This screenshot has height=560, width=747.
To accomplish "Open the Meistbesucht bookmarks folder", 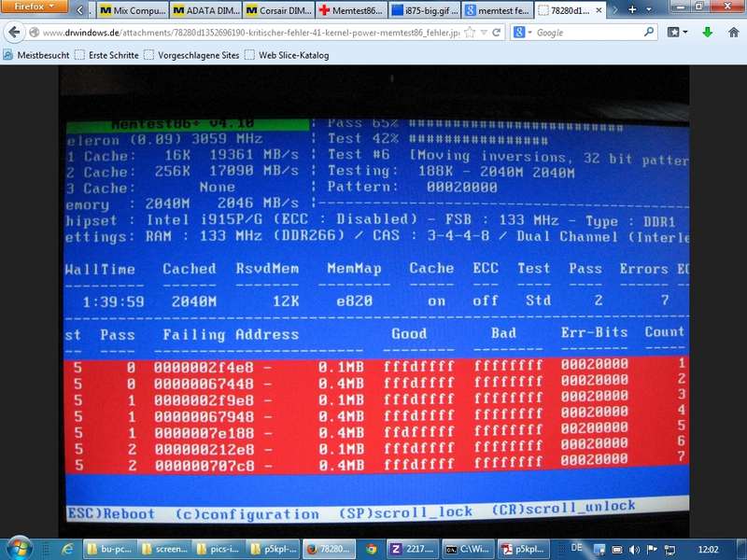I will 36,55.
